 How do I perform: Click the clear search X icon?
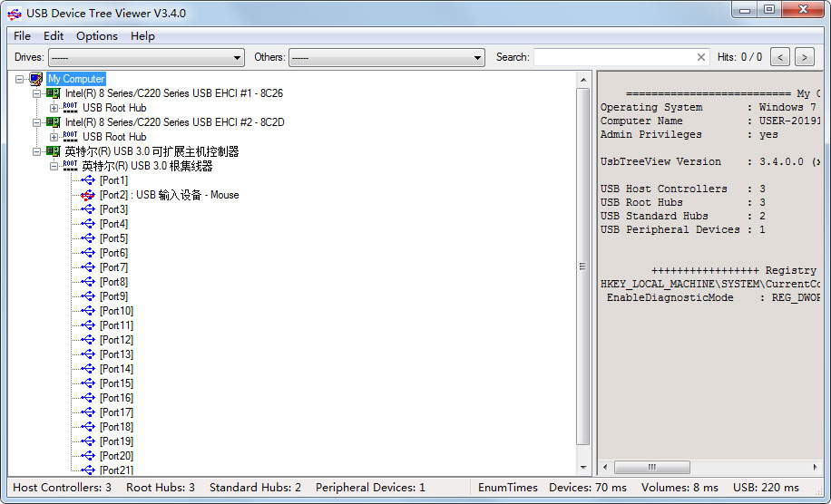(701, 57)
